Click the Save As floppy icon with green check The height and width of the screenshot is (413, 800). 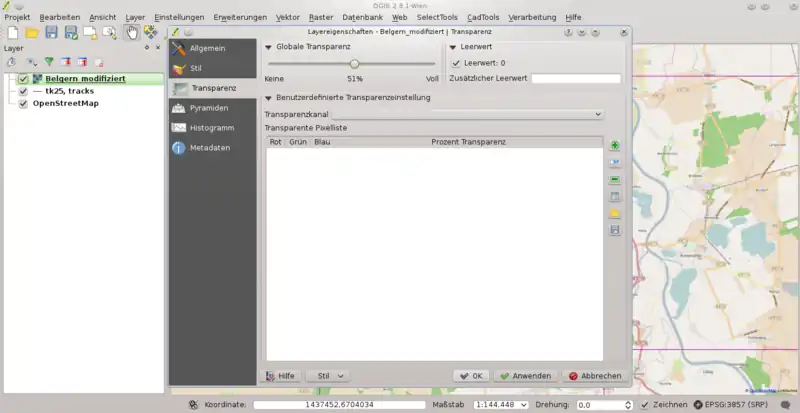pos(71,33)
